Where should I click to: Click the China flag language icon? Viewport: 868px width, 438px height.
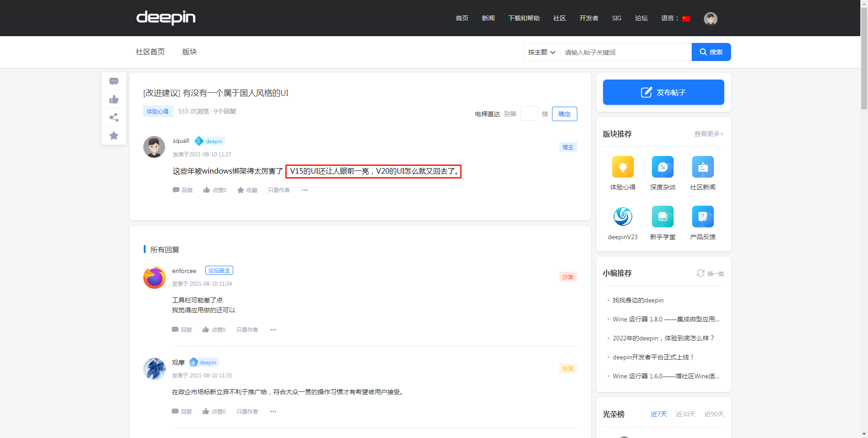(686, 19)
